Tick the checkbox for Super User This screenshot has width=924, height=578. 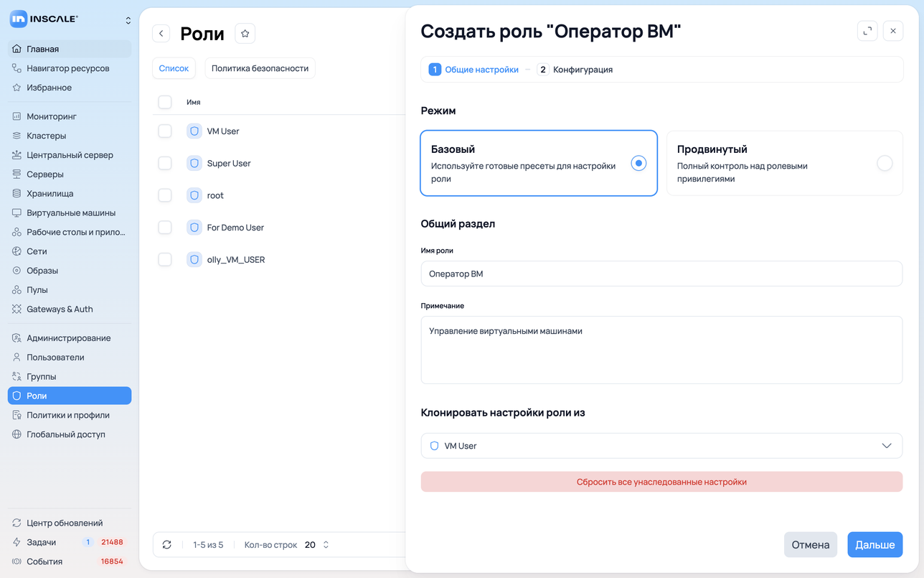(165, 163)
